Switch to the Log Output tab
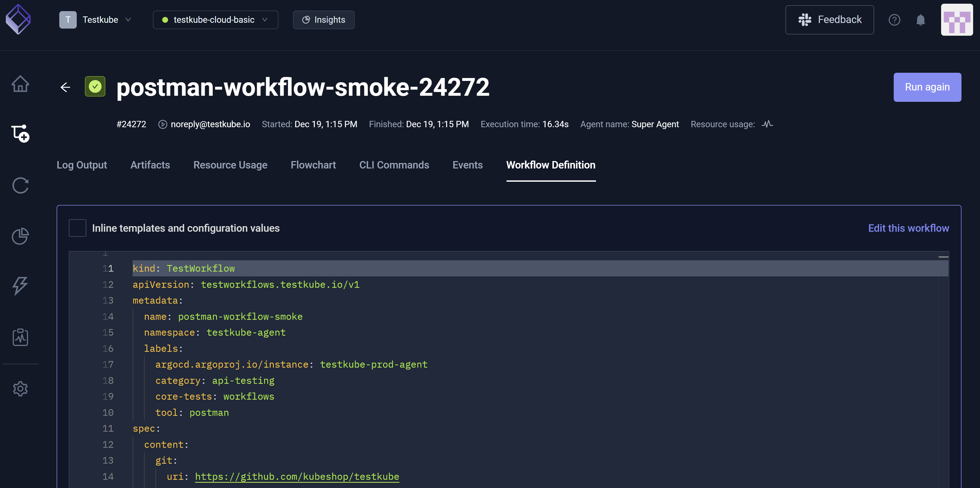Image resolution: width=980 pixels, height=488 pixels. (82, 165)
